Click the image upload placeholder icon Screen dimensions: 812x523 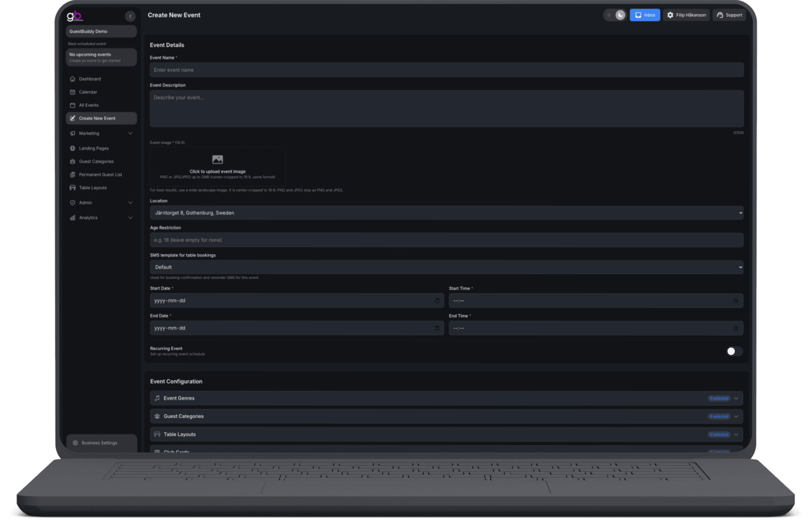tap(217, 160)
